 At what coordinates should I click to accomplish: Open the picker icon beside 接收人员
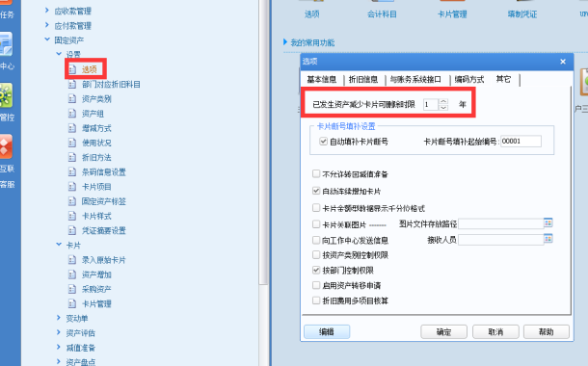[x=548, y=239]
